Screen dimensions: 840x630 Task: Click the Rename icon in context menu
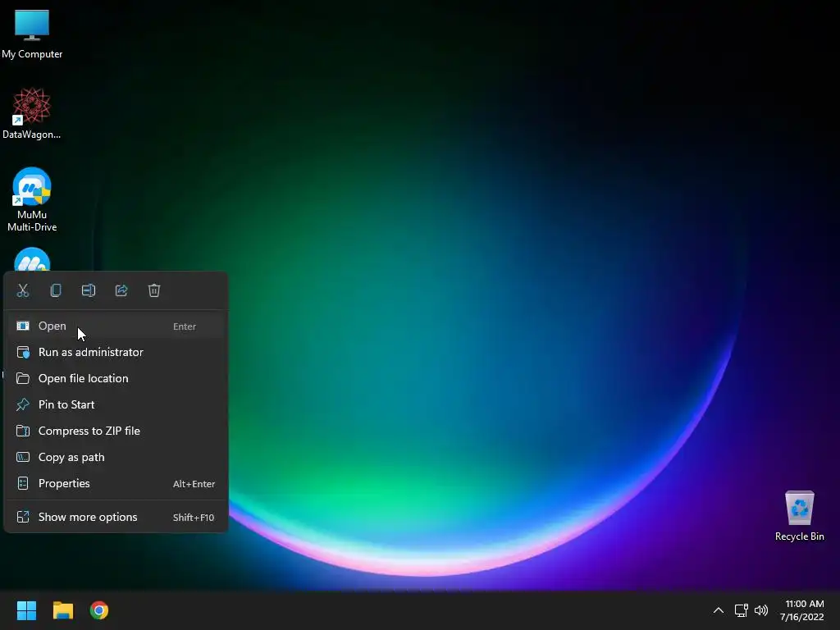click(x=89, y=290)
